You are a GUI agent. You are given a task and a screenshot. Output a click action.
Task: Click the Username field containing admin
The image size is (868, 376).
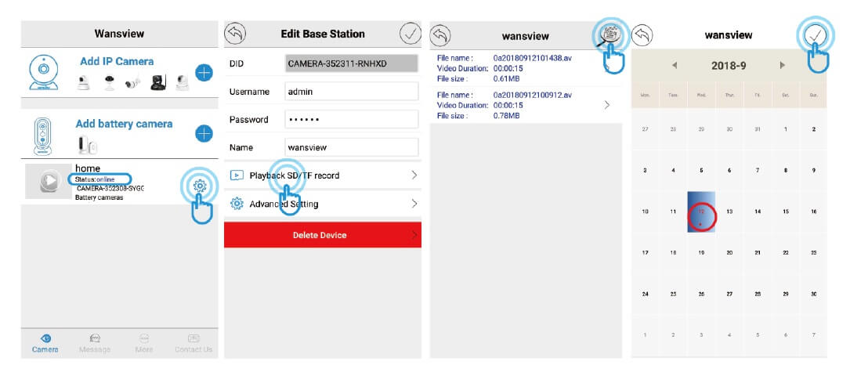coord(352,92)
